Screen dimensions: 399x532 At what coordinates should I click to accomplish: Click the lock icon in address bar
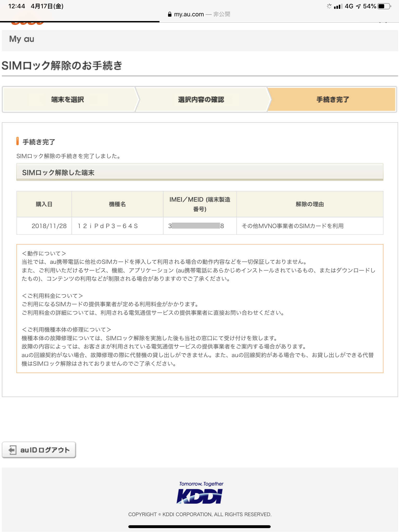coord(170,14)
